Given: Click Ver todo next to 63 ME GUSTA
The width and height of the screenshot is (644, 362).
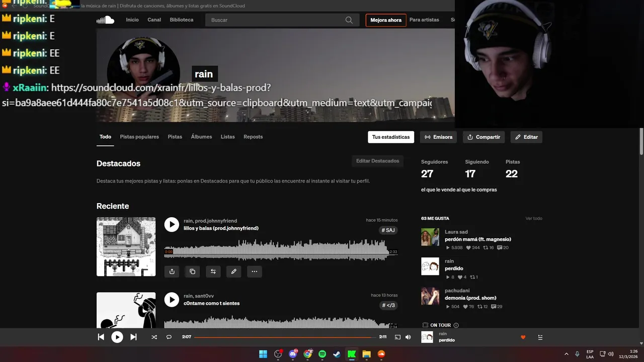Looking at the screenshot, I should (x=534, y=218).
